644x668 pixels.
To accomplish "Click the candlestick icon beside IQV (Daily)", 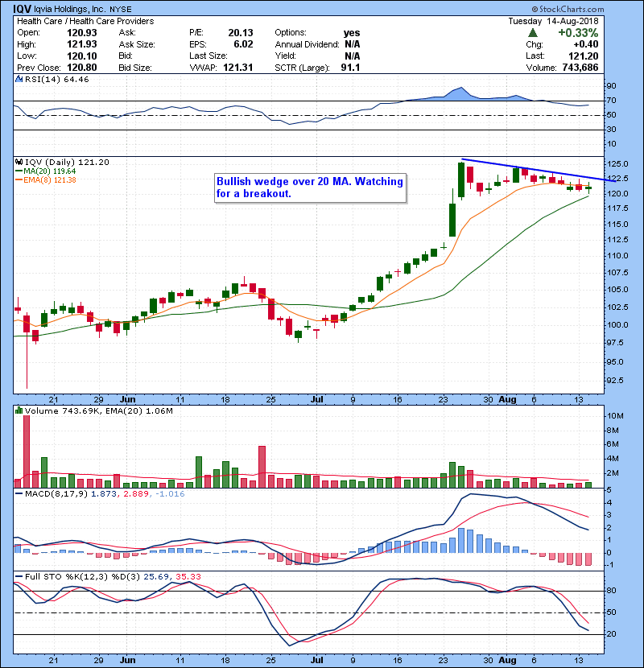I will pos(19,162).
